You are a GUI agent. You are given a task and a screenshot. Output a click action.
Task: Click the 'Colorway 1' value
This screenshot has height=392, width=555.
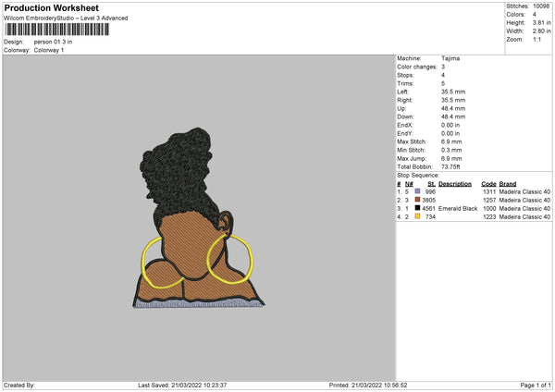click(x=49, y=50)
